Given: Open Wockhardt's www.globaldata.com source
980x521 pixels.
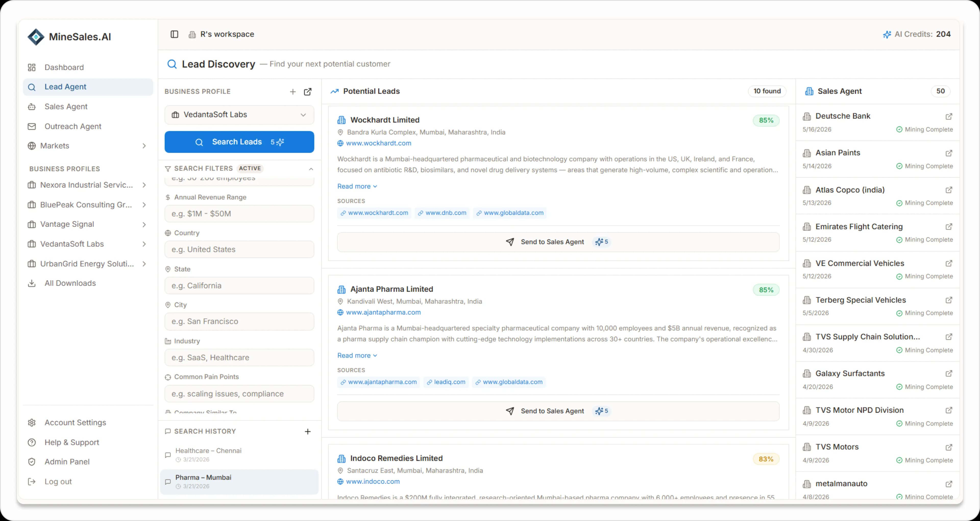Looking at the screenshot, I should coord(510,213).
